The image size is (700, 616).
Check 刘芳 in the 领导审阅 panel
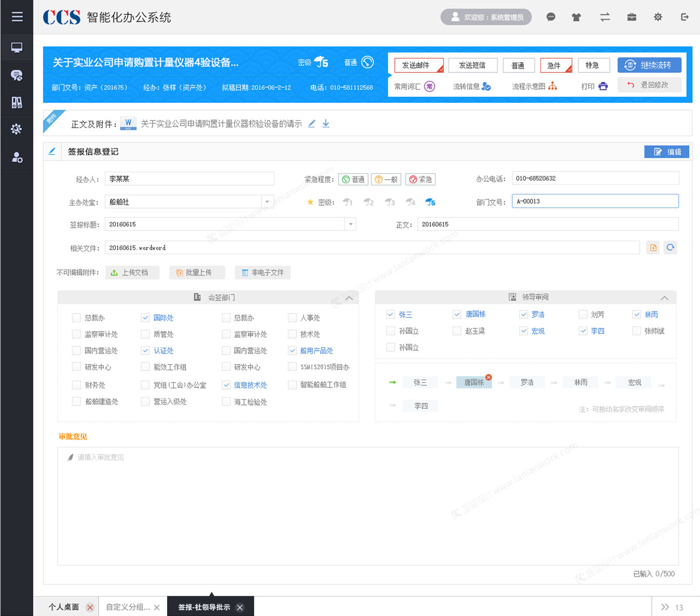pos(583,314)
